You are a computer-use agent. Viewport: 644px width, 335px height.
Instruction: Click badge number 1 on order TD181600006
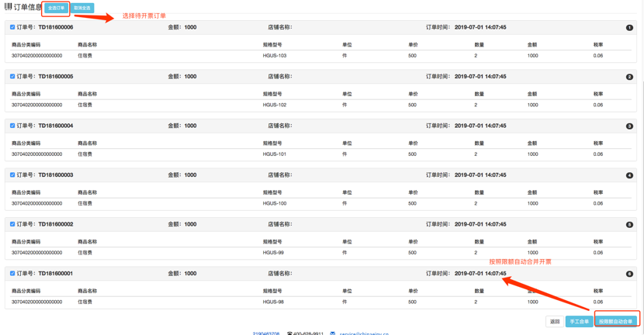click(629, 27)
